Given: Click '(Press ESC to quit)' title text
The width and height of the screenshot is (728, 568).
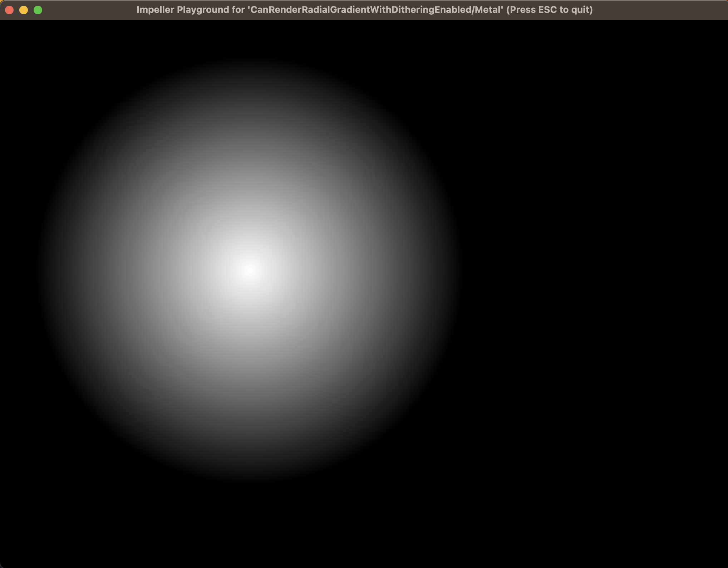Looking at the screenshot, I should coord(549,10).
